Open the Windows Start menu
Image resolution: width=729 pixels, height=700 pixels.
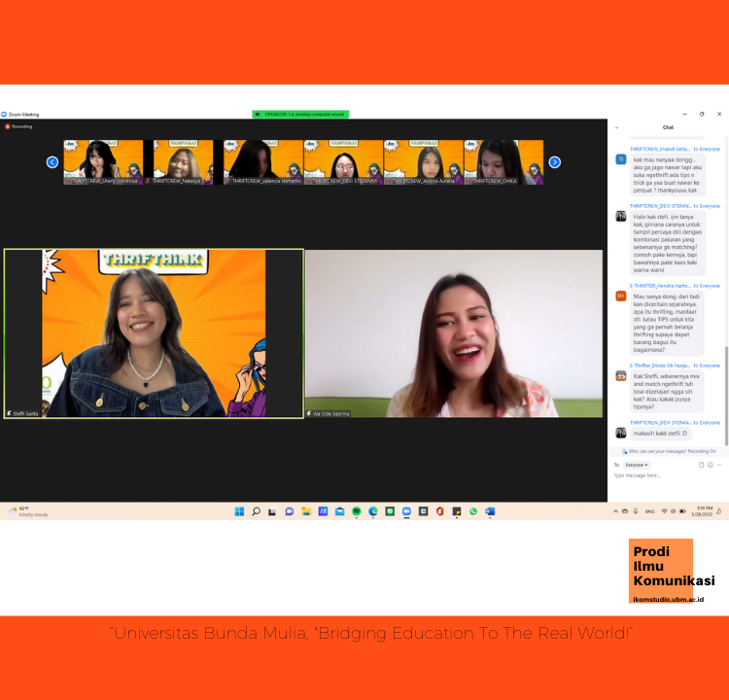click(239, 511)
